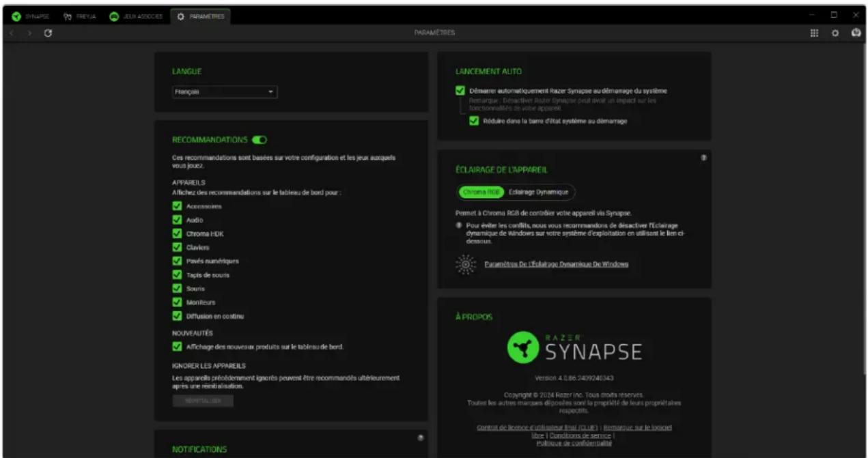This screenshot has height=458, width=868.
Task: Open the Contrat de licence d'utilisateur final link
Action: tap(537, 427)
